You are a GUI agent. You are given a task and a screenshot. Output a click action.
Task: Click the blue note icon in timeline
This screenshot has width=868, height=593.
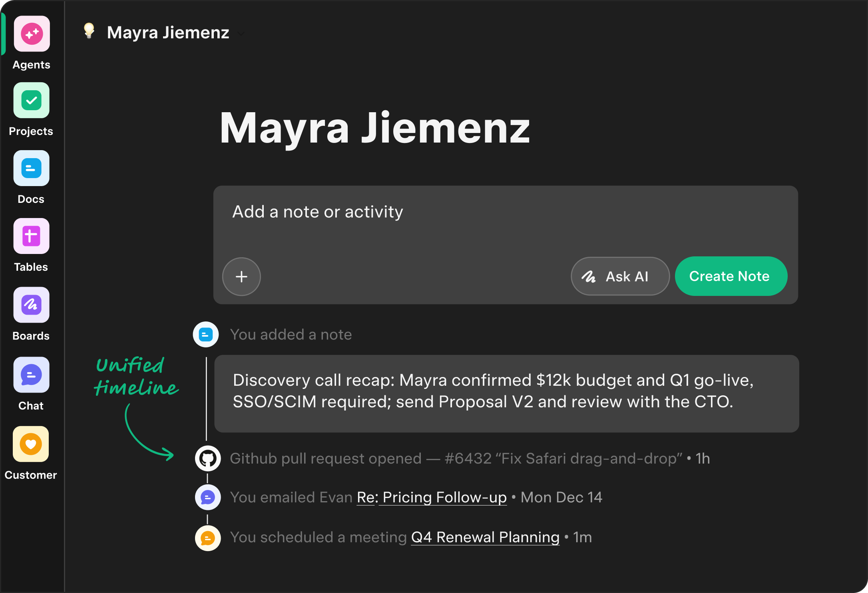(206, 335)
